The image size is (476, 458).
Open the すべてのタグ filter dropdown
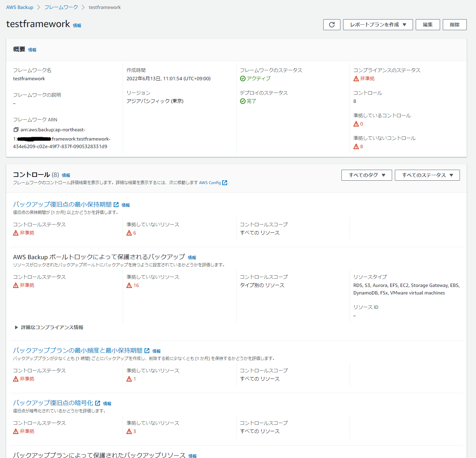(366, 175)
